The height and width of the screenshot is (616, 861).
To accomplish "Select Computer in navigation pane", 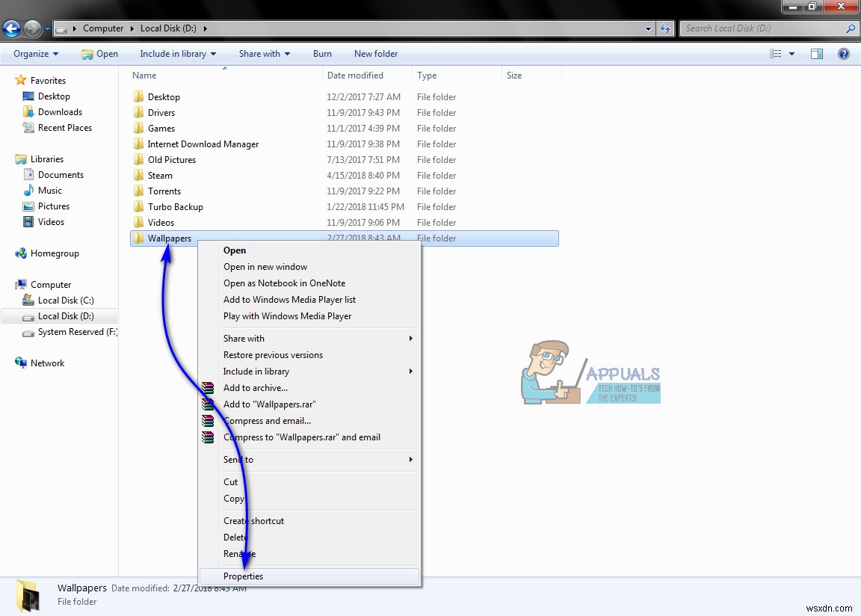I will (51, 285).
